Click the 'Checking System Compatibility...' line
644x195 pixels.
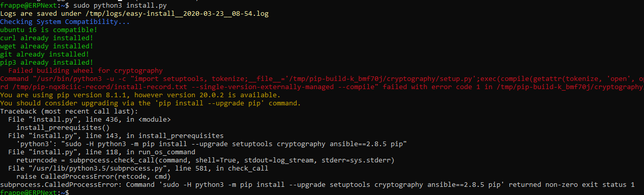click(65, 21)
